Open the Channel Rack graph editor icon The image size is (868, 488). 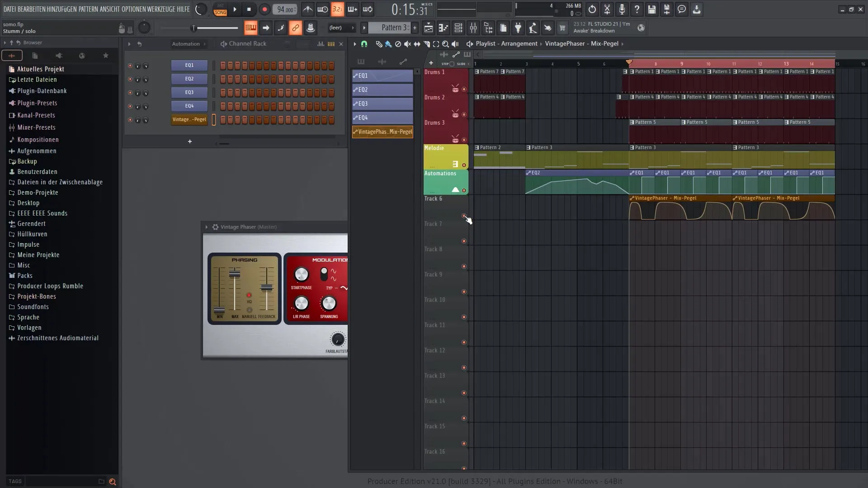321,44
